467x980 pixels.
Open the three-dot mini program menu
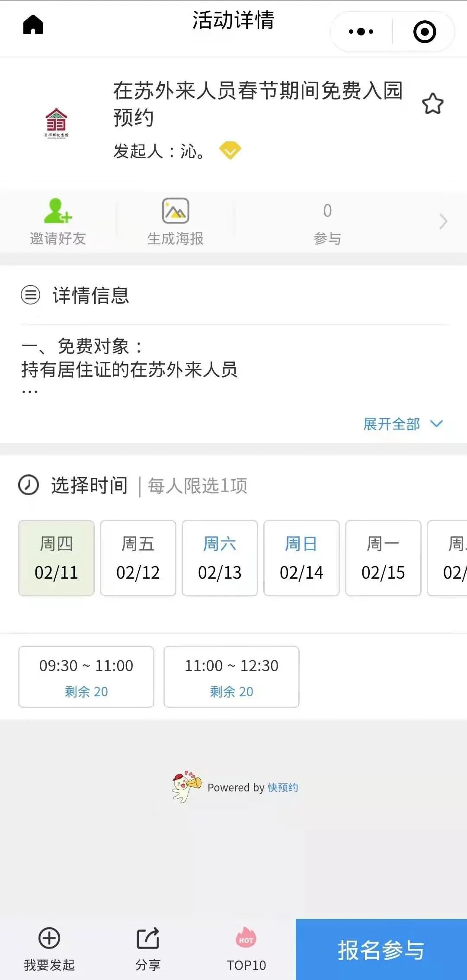tap(361, 32)
